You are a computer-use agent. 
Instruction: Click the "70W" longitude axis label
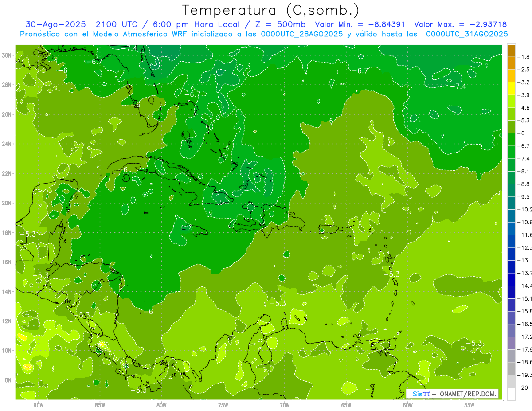(x=285, y=406)
